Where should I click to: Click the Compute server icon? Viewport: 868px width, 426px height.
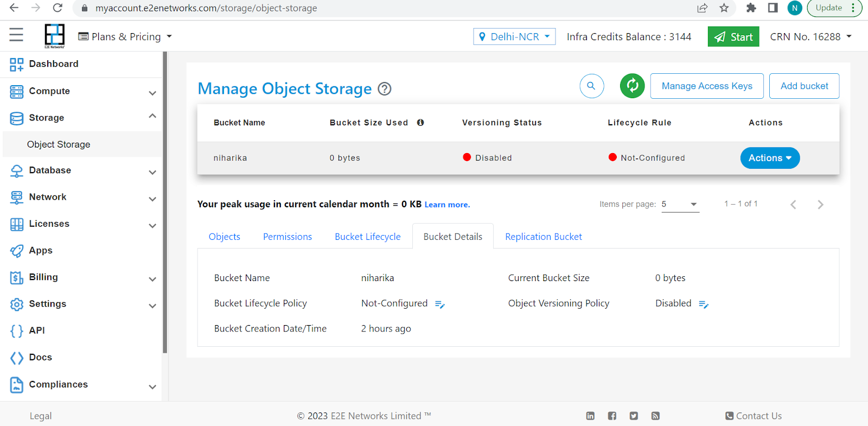17,92
